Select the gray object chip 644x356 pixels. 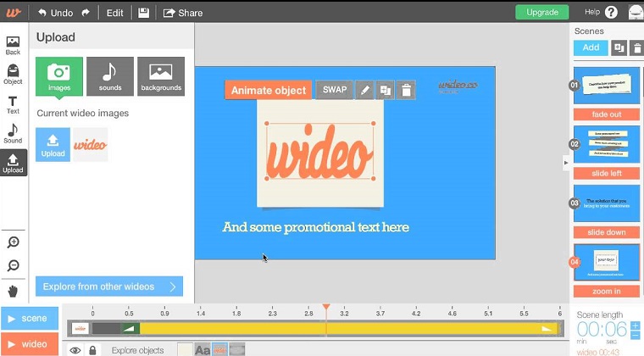(x=237, y=350)
